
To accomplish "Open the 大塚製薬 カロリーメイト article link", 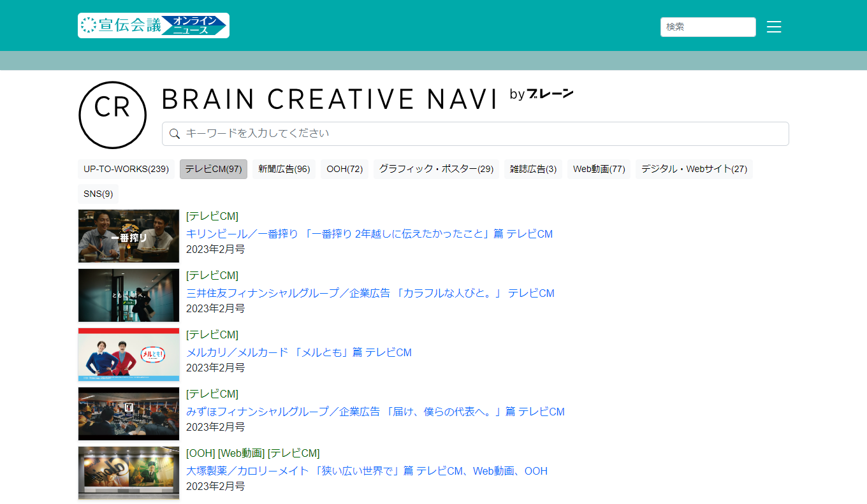I will tap(367, 471).
